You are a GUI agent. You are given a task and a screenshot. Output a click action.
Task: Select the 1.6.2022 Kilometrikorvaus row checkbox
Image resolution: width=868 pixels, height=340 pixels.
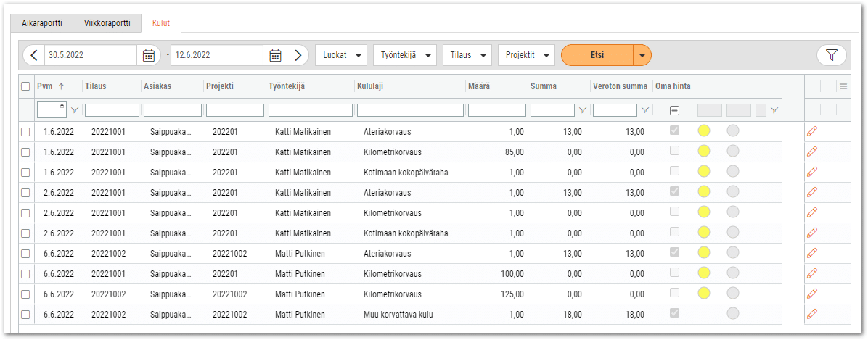[x=25, y=152]
